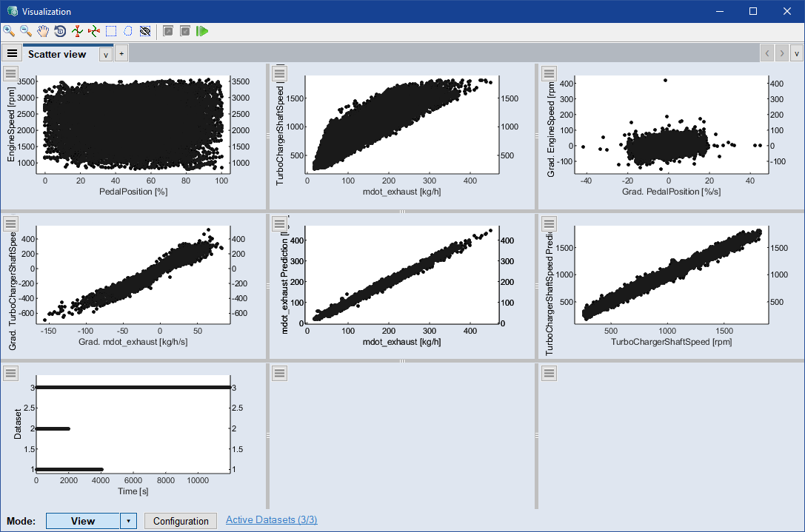805x532 pixels.
Task: Click the hide selected points icon
Action: (x=145, y=31)
